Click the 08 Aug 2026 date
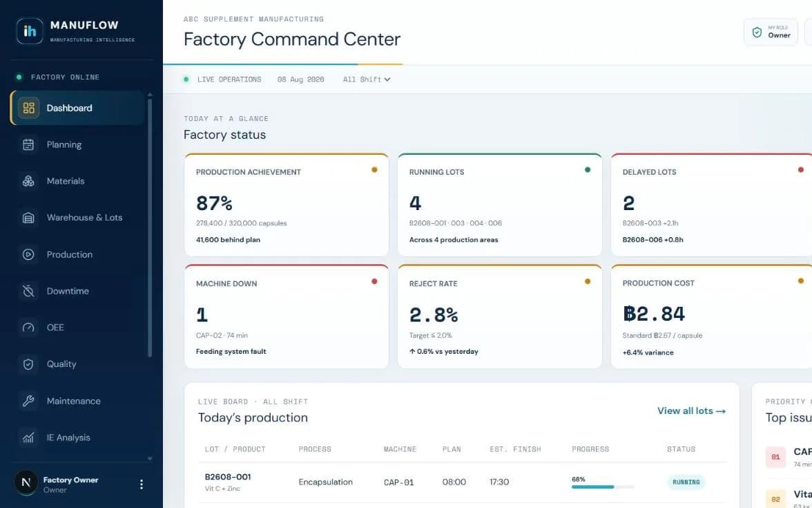This screenshot has width=812, height=508. 301,79
